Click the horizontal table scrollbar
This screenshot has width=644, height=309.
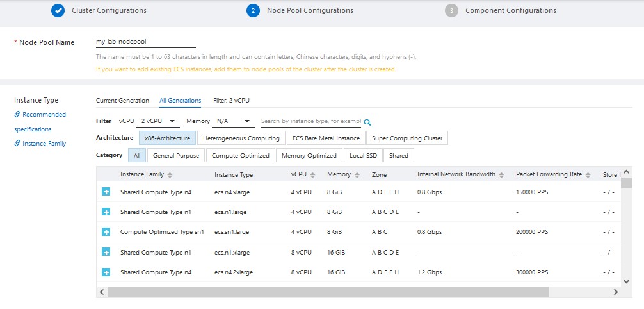tap(328, 292)
